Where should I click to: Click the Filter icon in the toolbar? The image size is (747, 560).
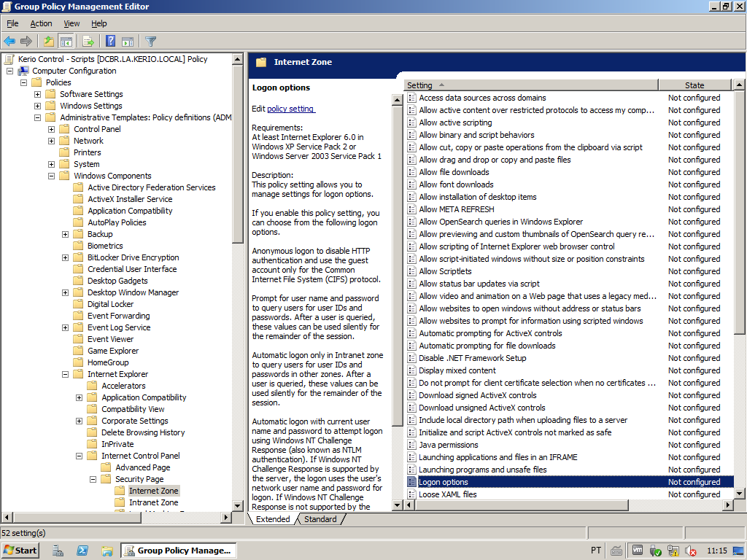click(150, 41)
